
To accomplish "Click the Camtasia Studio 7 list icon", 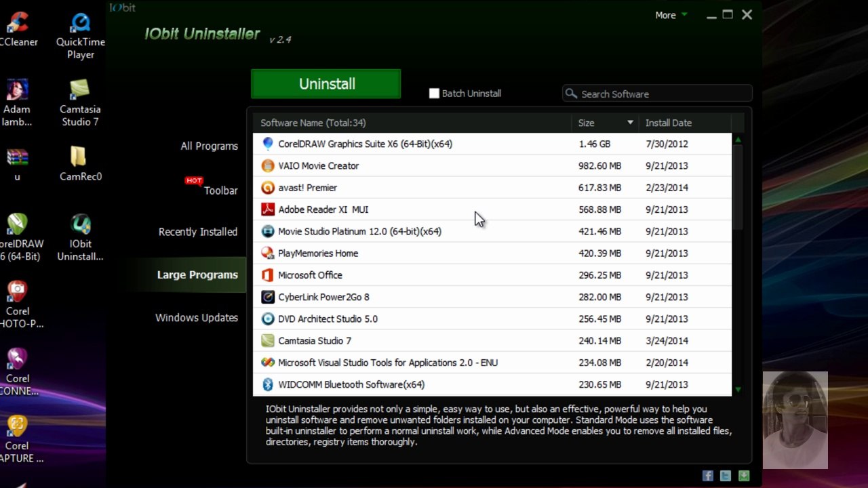I will point(268,341).
